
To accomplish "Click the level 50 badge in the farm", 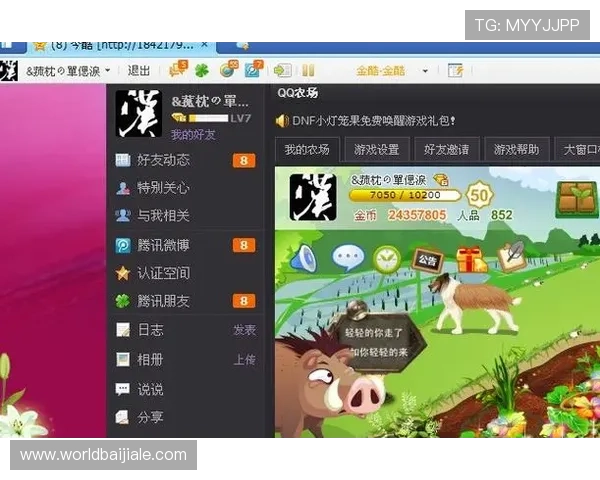I will 479,195.
